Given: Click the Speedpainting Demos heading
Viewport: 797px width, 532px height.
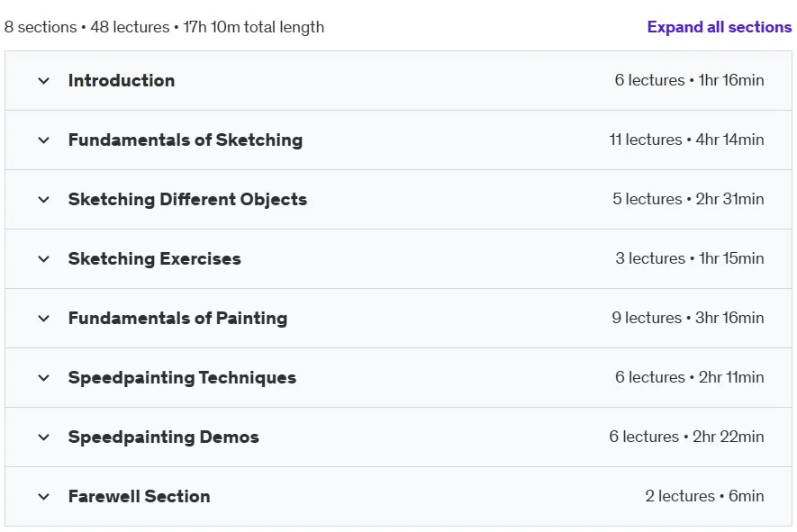Looking at the screenshot, I should [x=164, y=437].
